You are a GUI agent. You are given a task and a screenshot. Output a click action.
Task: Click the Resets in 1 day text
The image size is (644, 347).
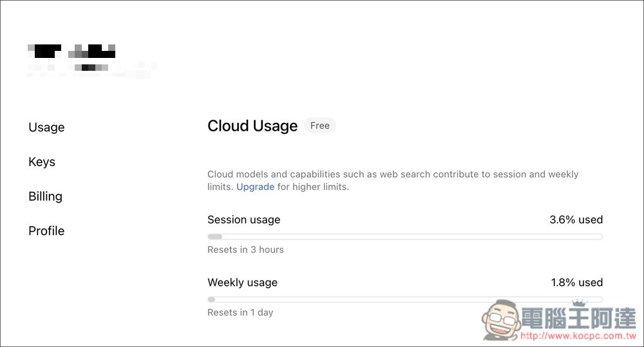240,312
